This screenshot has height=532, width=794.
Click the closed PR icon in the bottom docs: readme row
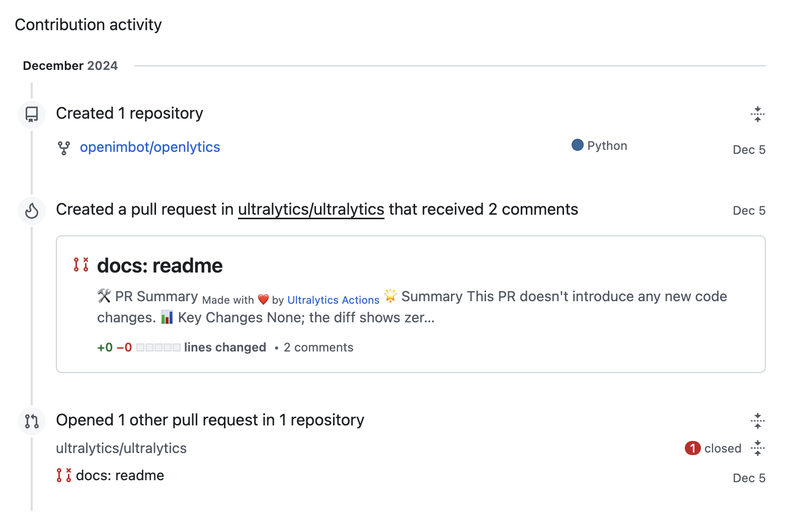click(x=64, y=475)
